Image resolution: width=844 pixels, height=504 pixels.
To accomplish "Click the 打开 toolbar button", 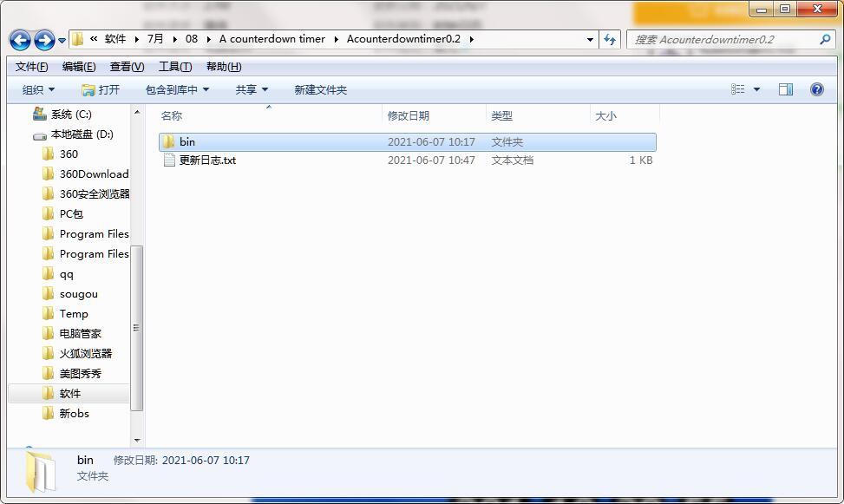I will coord(101,90).
